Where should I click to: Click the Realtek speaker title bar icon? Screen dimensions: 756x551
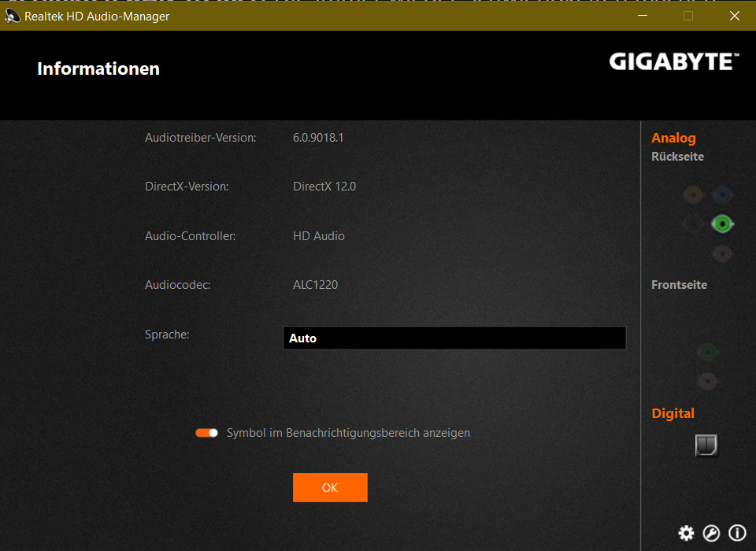[x=12, y=16]
